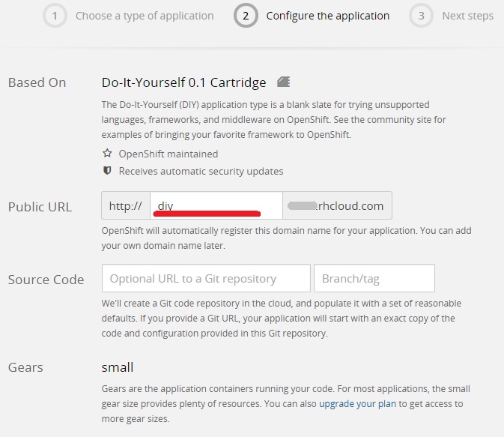Click the small gear size value

point(118,367)
